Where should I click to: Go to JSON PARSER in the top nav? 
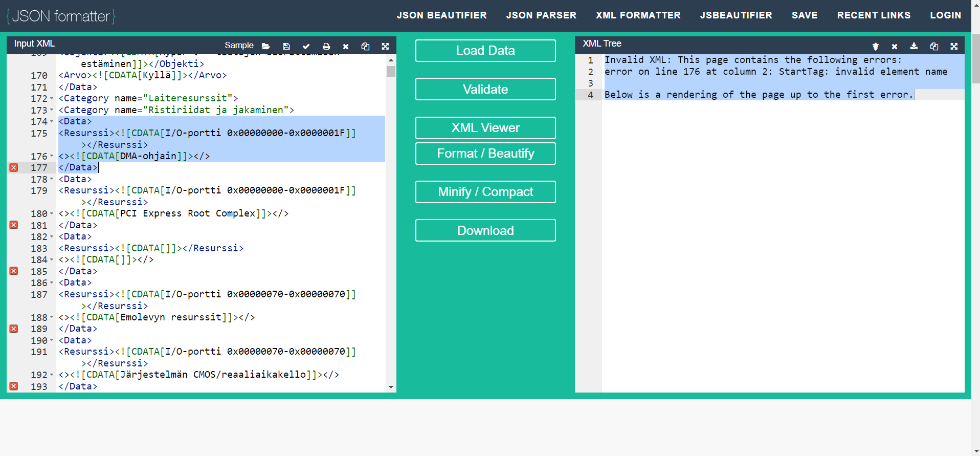(x=541, y=15)
